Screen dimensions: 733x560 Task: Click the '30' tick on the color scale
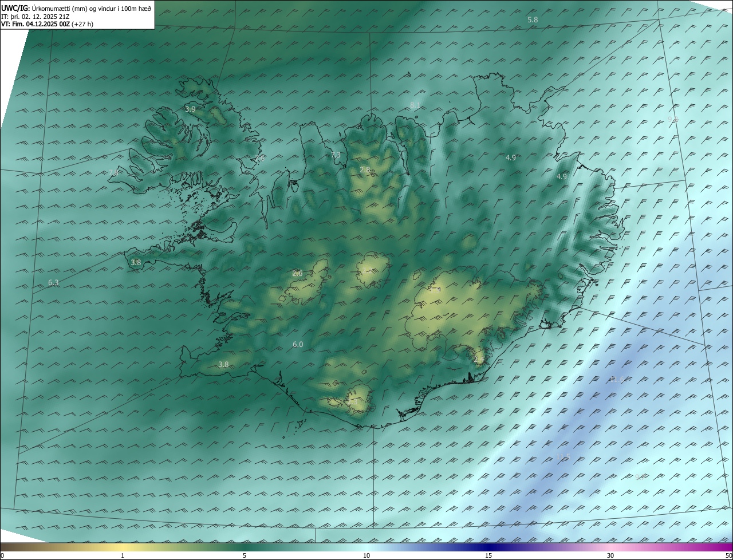[610, 555]
